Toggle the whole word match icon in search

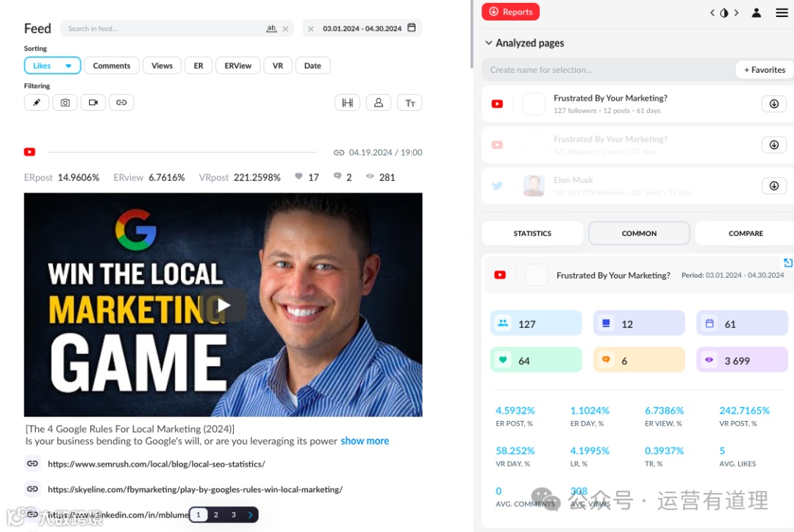pyautogui.click(x=271, y=29)
